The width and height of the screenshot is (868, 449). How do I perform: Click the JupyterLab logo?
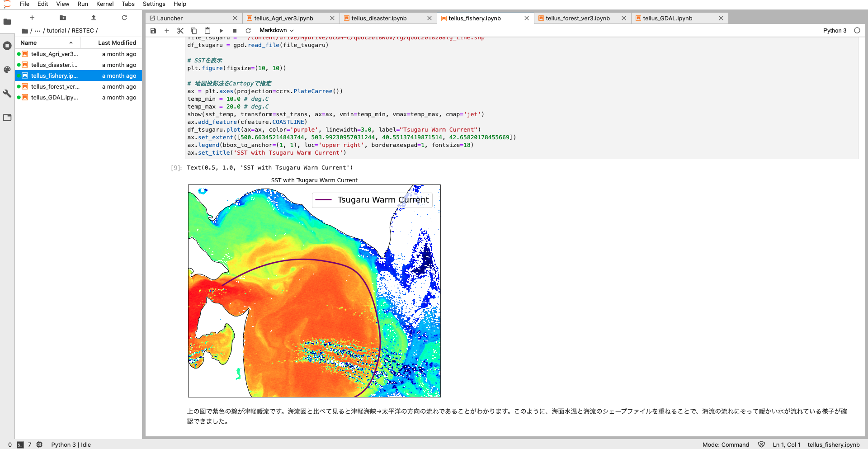click(7, 4)
